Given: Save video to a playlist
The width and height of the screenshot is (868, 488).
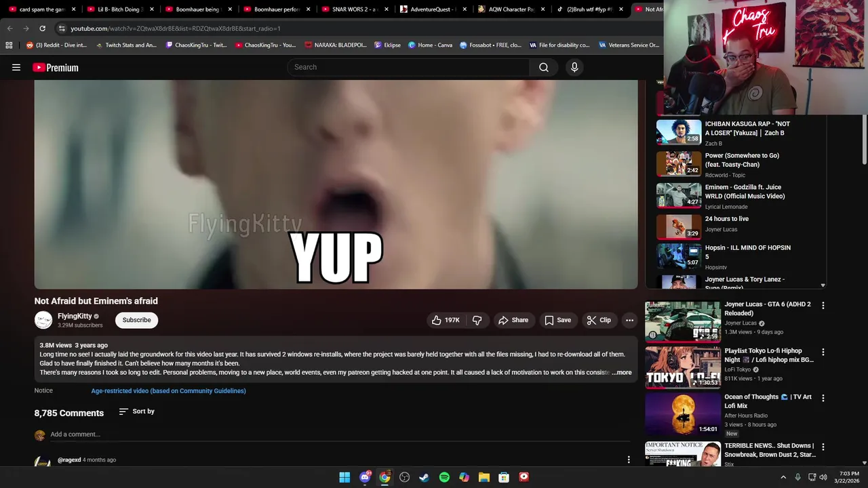Looking at the screenshot, I should pos(557,320).
